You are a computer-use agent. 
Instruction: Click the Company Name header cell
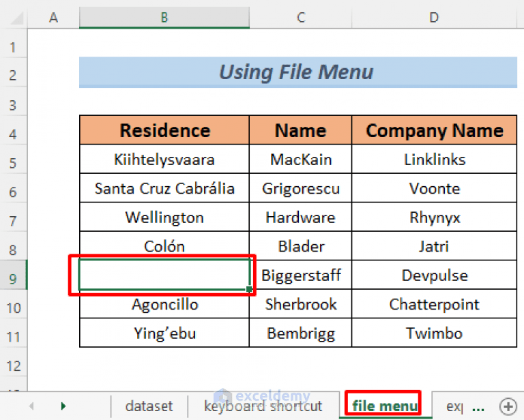[x=434, y=130]
